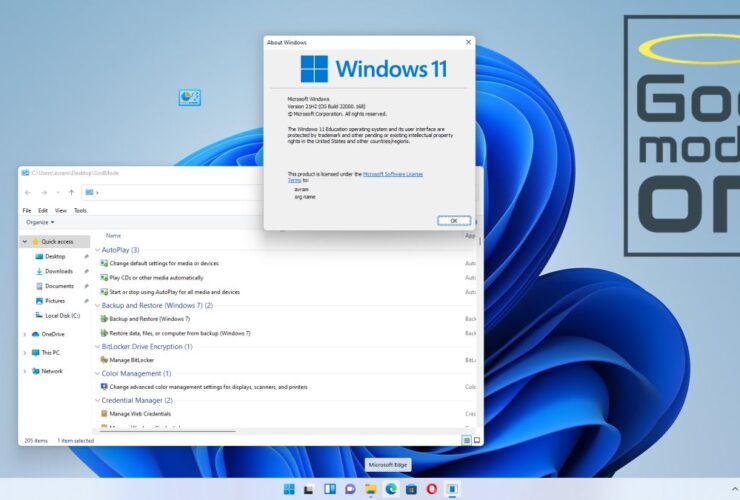Select 'Backup and Restore (Windows 7)' item
This screenshot has width=740, height=500.
(149, 319)
